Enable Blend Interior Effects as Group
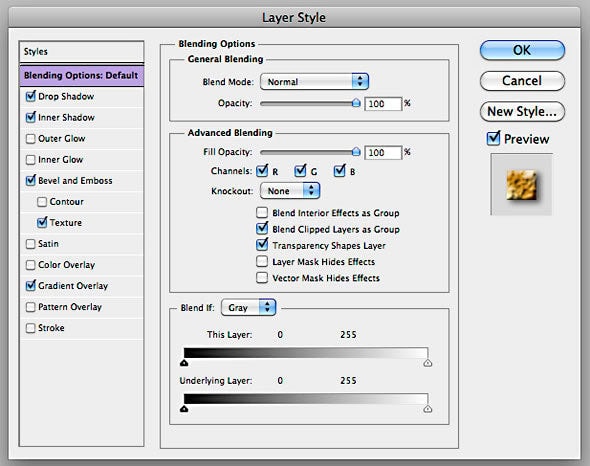Viewport: 590px width, 466px height. pyautogui.click(x=262, y=213)
